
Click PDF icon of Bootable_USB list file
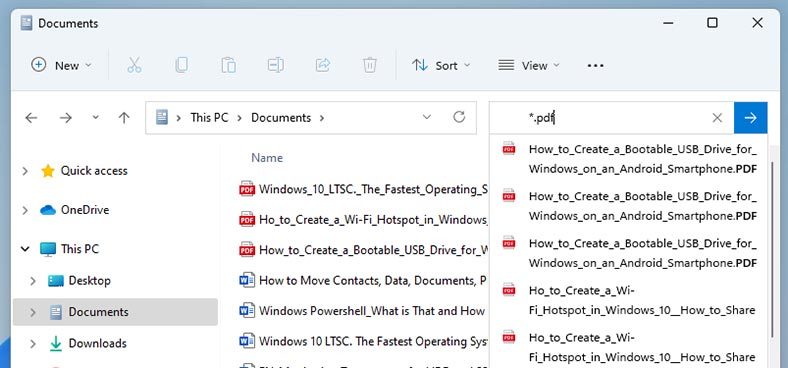tap(247, 249)
